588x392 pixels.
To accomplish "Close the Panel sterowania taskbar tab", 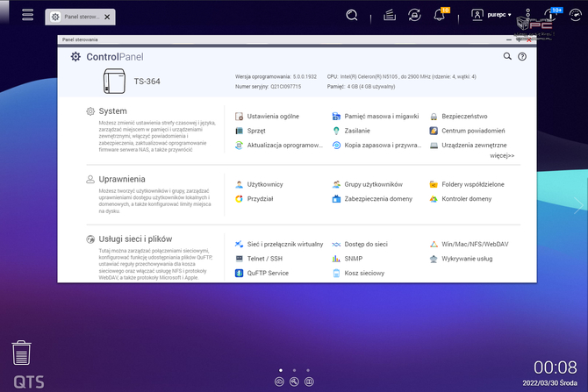I will pyautogui.click(x=107, y=17).
